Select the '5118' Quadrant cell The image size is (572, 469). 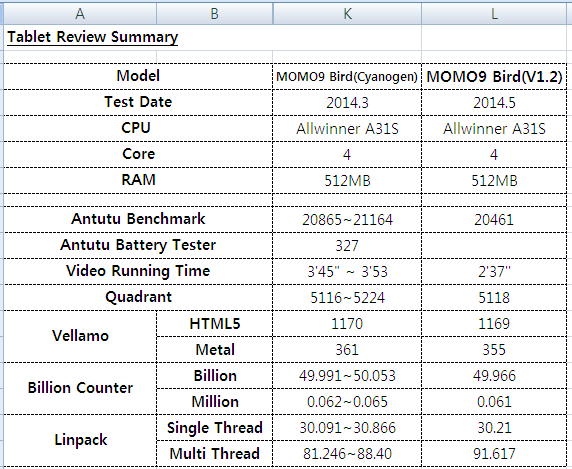point(494,298)
